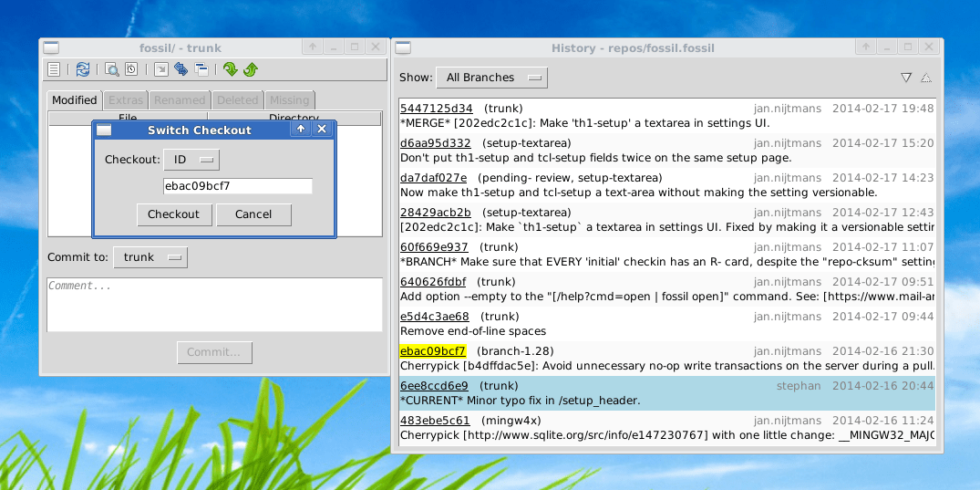Select the Extras tab
Image resolution: width=980 pixels, height=490 pixels.
126,100
